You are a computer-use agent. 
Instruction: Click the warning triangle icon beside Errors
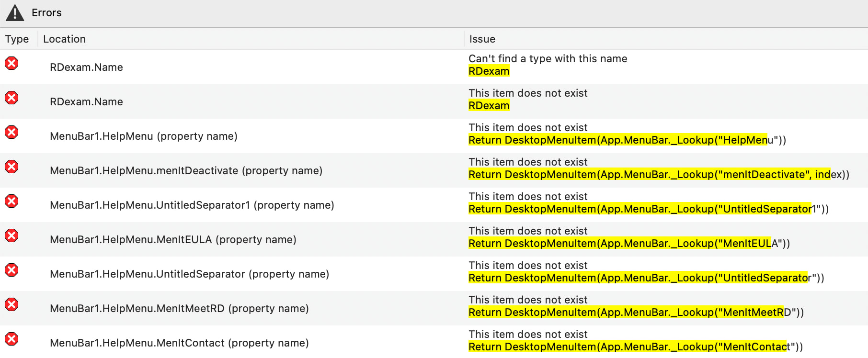15,13
